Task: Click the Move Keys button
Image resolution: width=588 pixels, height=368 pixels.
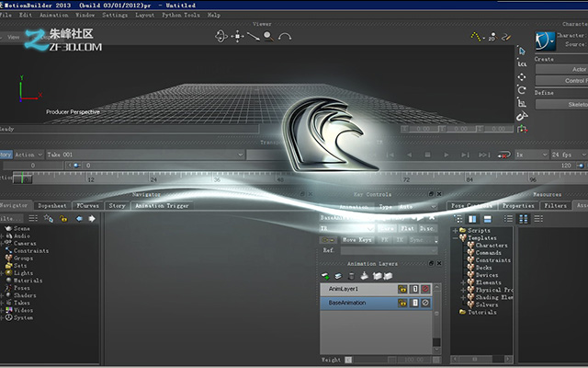Action: pos(356,239)
